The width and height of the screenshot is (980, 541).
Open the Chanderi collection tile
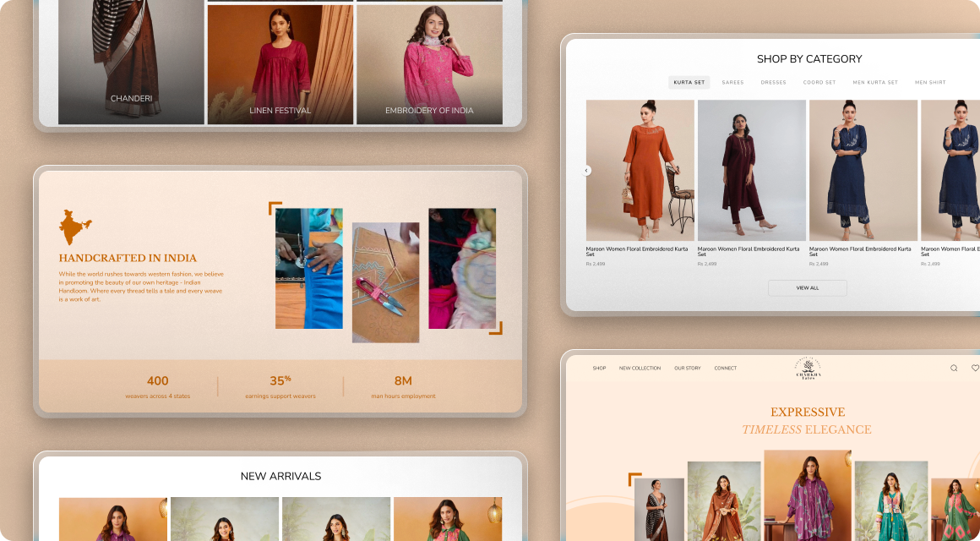(131, 62)
